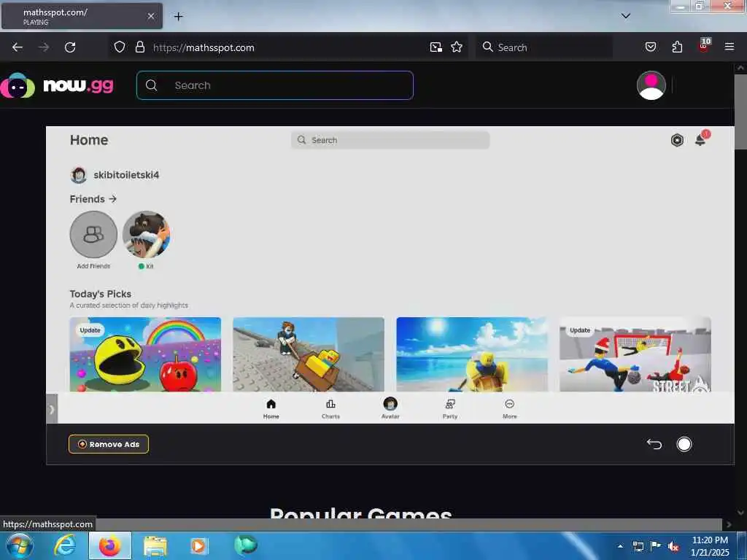747x560 pixels.
Task: Switch to the Charts tab
Action: (330, 408)
